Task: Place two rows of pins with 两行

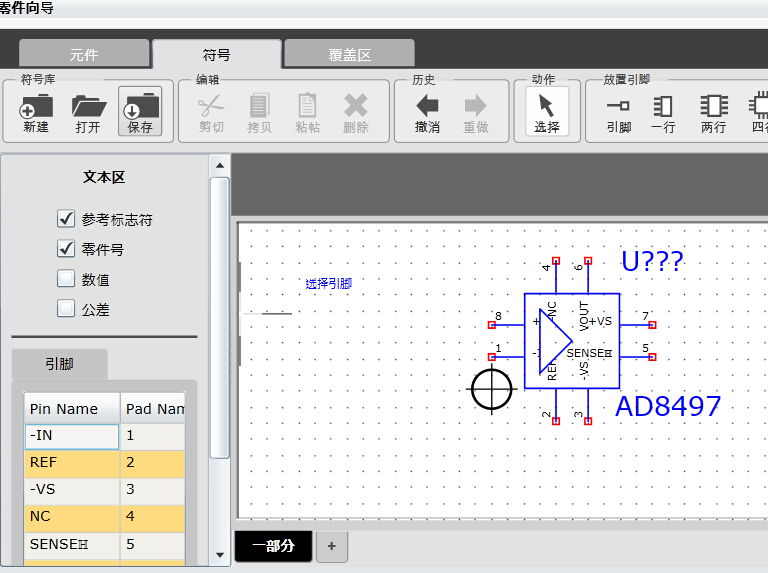Action: 714,114
